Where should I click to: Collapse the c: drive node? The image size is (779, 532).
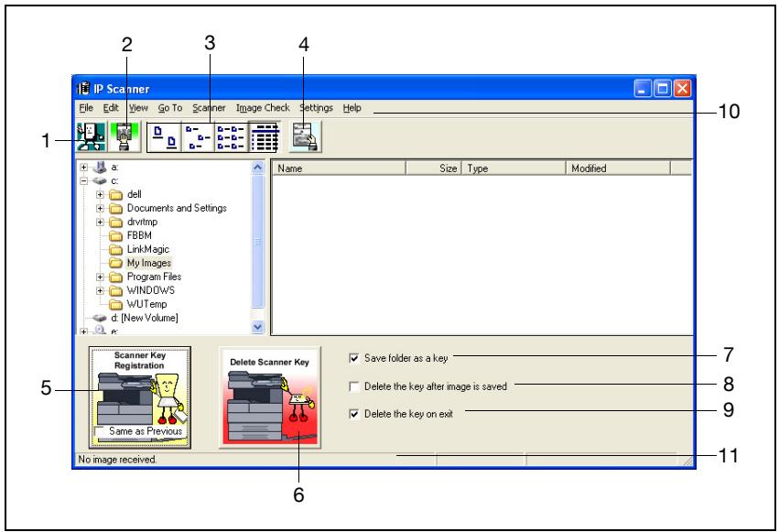coord(84,180)
